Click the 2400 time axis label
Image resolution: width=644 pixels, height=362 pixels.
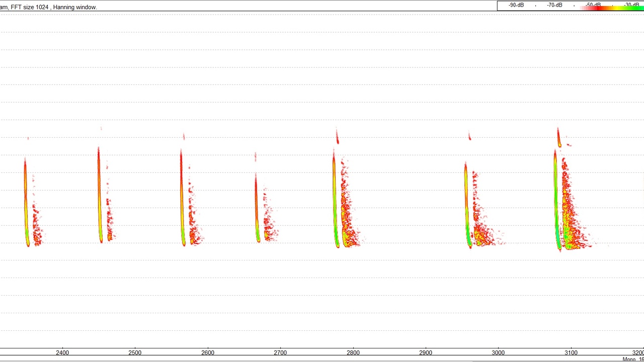tap(62, 352)
